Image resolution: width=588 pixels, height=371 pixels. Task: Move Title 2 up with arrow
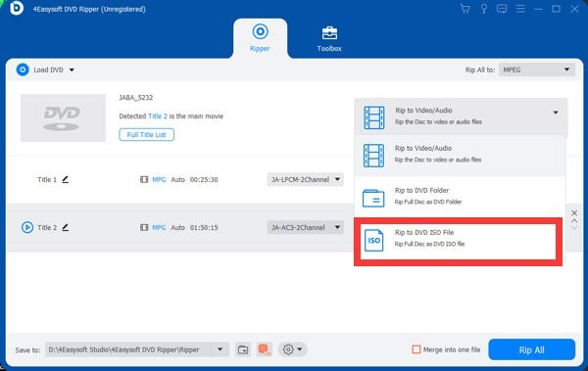tap(574, 220)
